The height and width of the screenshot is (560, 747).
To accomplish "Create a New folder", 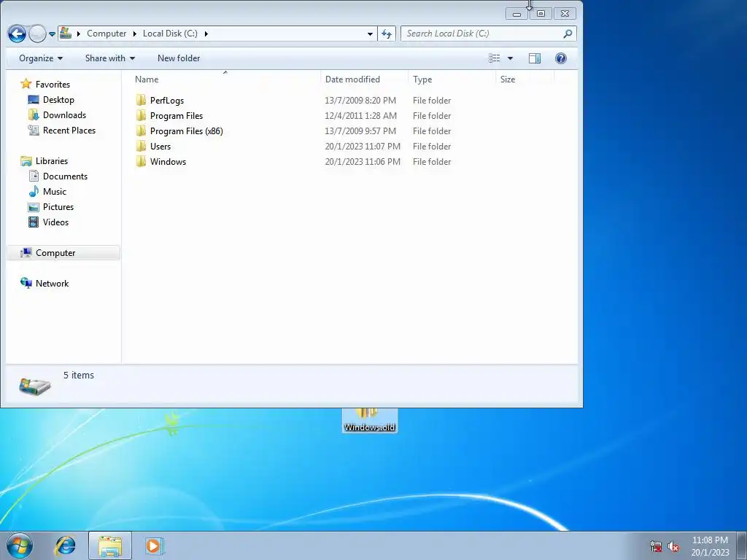I will tap(179, 58).
